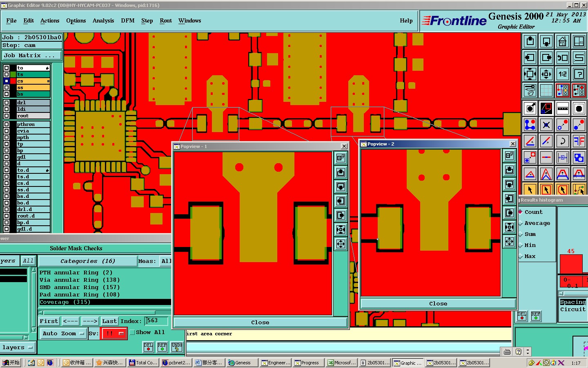Open the Job Matrix button
Screen dimensions: 588x368
(x=32, y=55)
